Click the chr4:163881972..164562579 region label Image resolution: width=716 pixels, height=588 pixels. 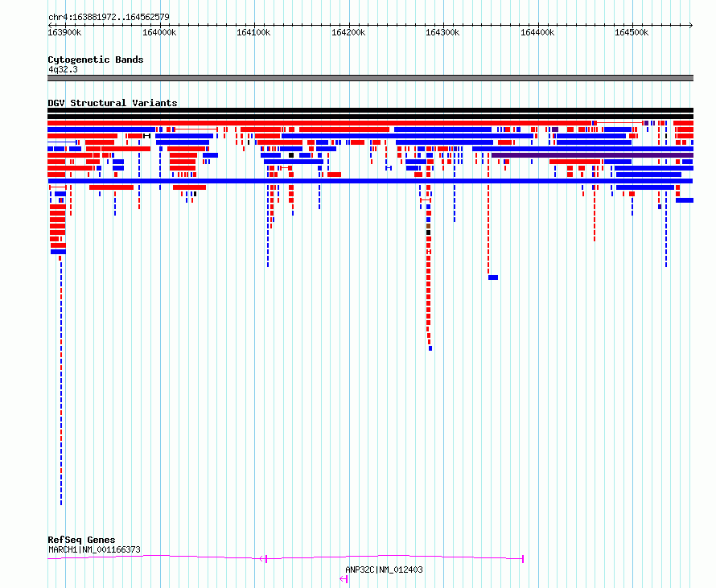(109, 17)
